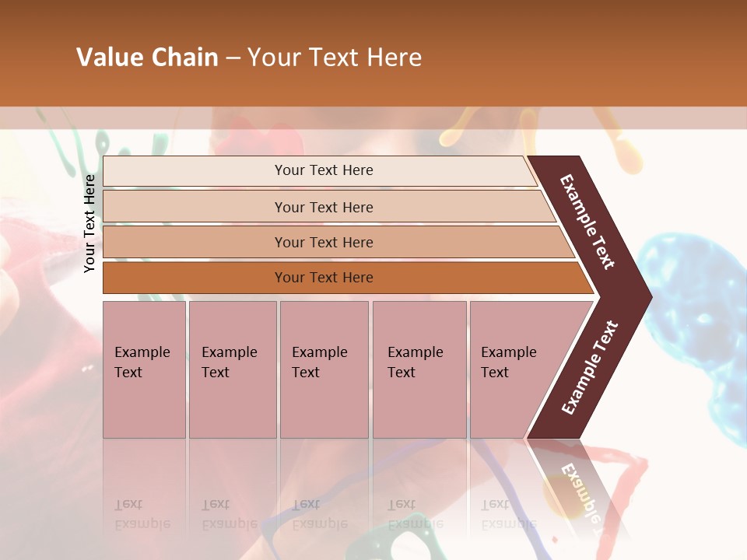The image size is (747, 560).
Task: Click the dark brown chevron arrow tip
Action: click(x=638, y=296)
